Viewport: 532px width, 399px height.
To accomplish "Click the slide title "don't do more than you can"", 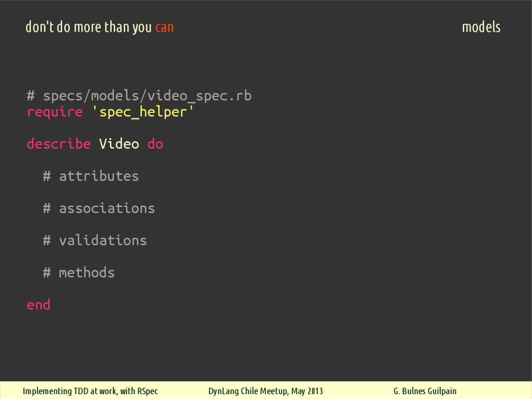I will click(99, 27).
